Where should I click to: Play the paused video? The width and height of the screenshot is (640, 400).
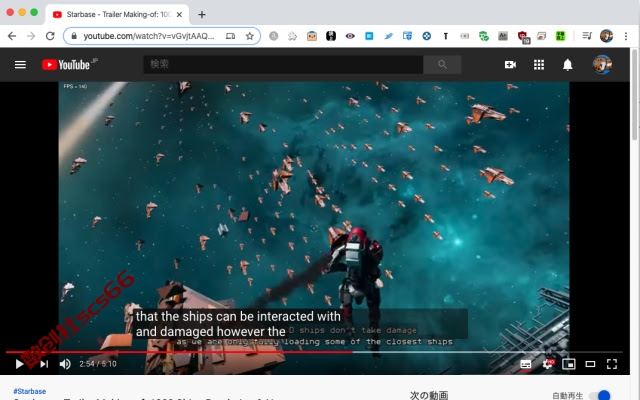(x=19, y=364)
